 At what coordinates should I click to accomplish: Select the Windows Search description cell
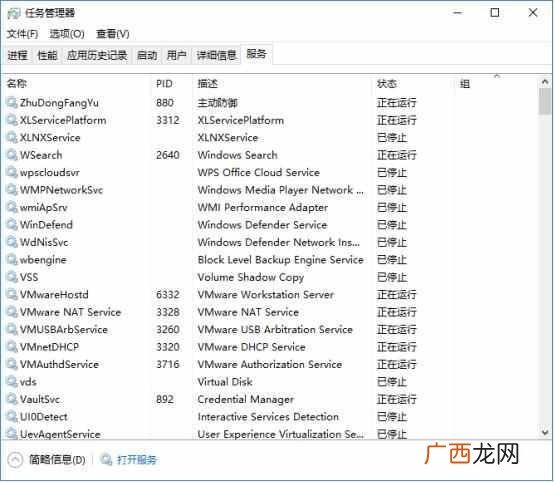237,155
